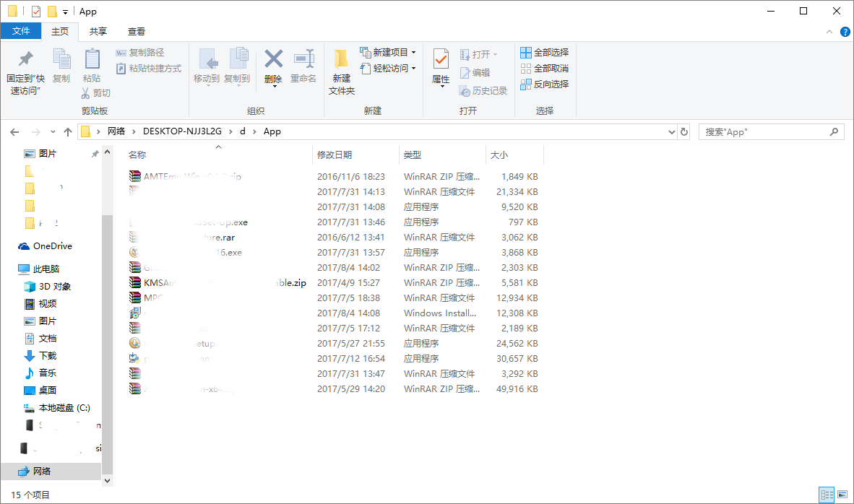The height and width of the screenshot is (504, 854).
Task: Open the File (文件) tab
Action: coord(21,31)
